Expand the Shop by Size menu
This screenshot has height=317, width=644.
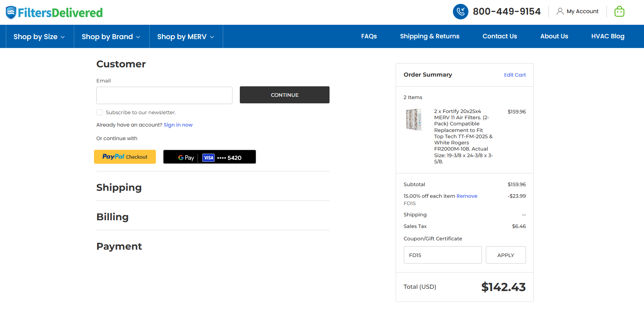(39, 36)
